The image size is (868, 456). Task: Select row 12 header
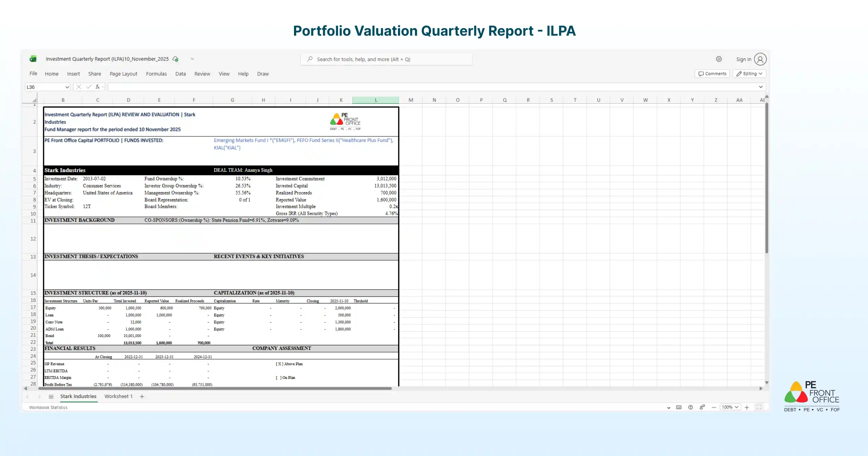(x=33, y=239)
